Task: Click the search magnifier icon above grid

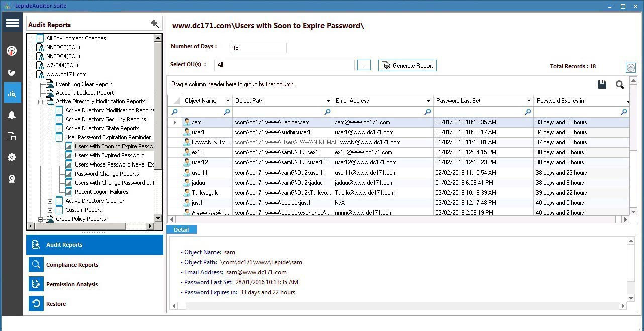Action: point(620,85)
